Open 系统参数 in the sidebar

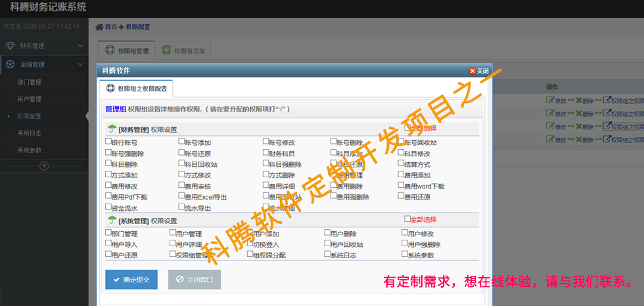point(30,150)
